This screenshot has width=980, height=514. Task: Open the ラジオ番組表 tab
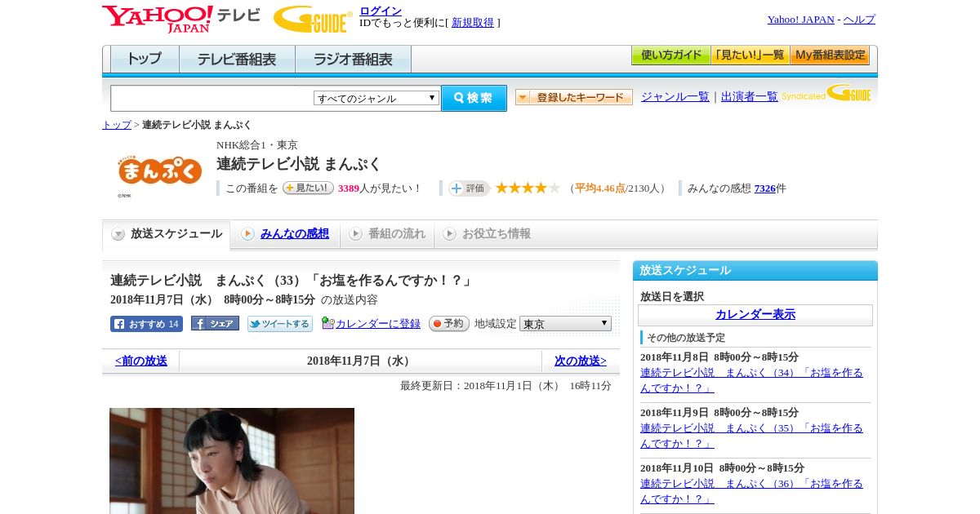(353, 60)
